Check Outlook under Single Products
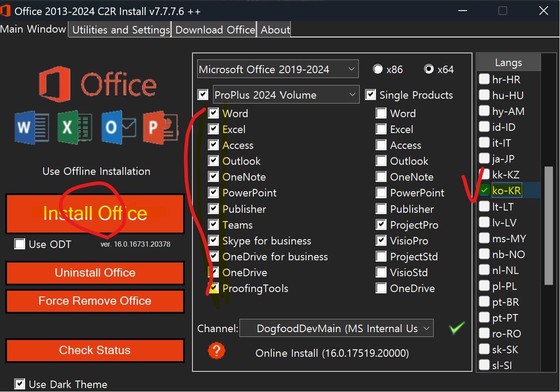Screen dimensions: 560x392 [381, 161]
